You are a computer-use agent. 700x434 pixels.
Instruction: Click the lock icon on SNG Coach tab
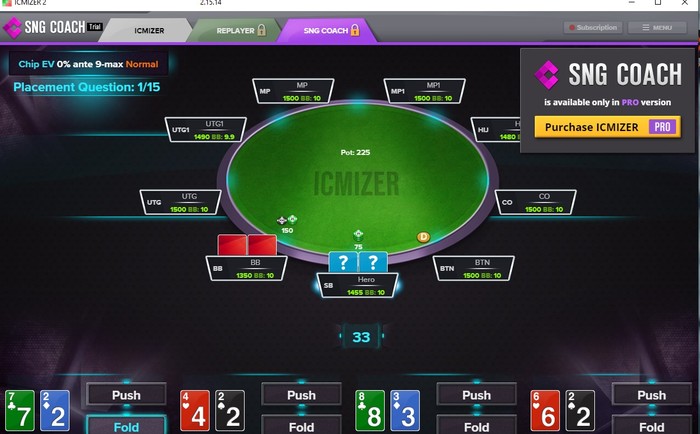[x=355, y=30]
